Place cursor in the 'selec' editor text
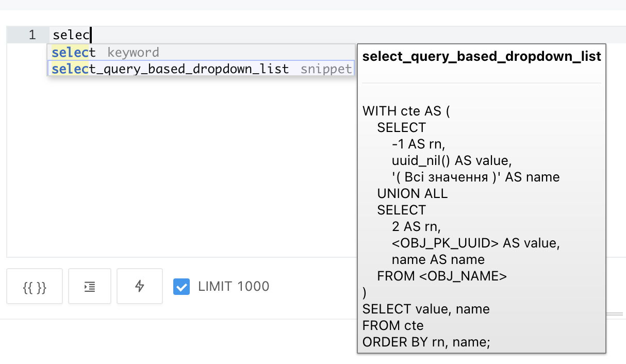This screenshot has width=626, height=364. coord(71,35)
